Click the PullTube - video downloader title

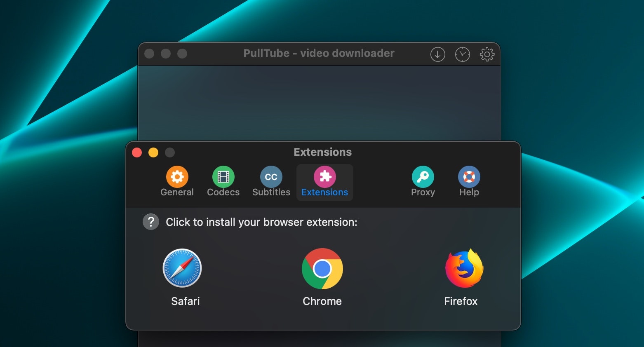tap(319, 53)
